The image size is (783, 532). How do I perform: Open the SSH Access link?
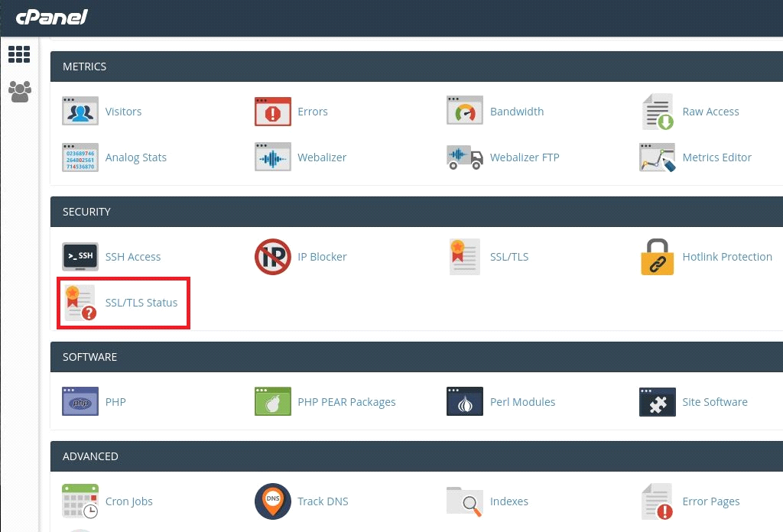(x=133, y=257)
